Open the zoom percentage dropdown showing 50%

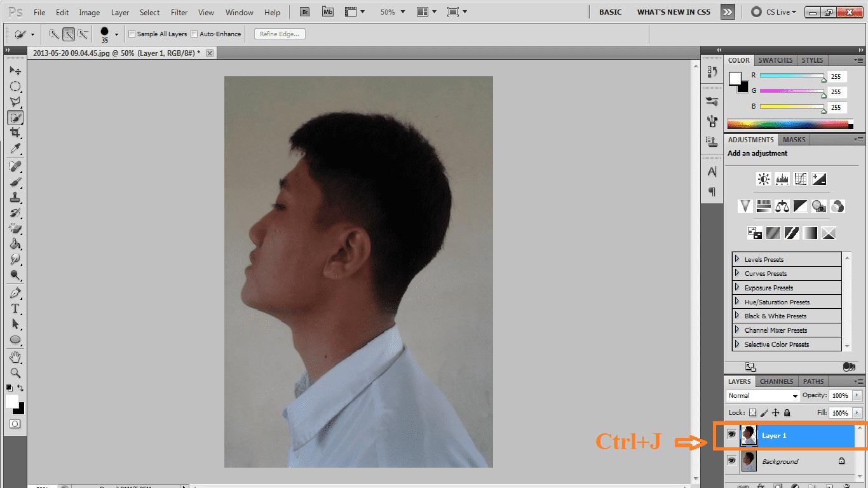coord(402,11)
